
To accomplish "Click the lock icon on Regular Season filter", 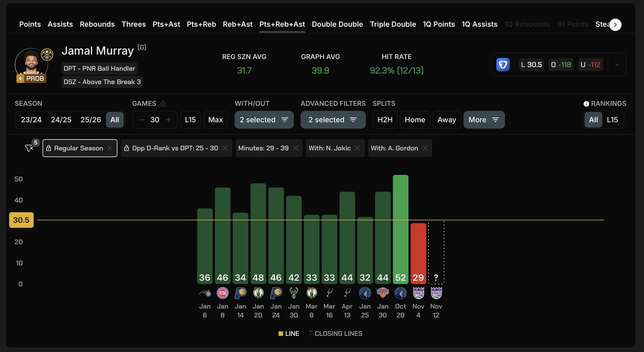I will click(49, 148).
